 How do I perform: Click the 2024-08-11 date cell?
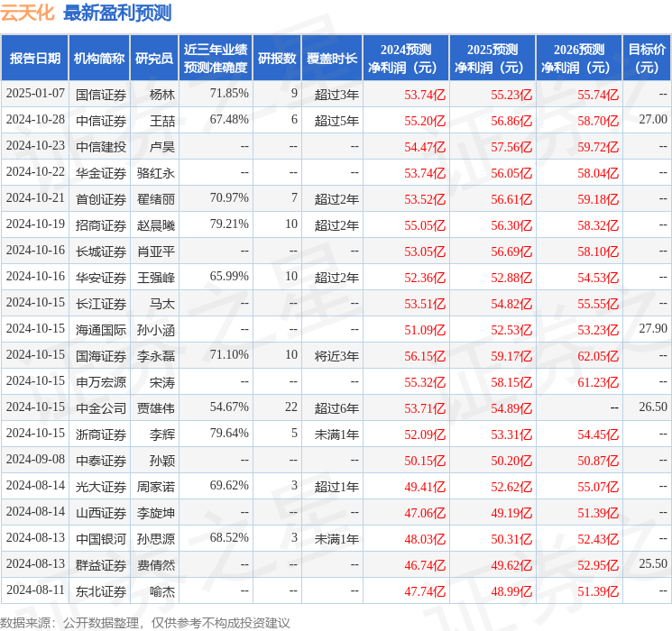[35, 590]
